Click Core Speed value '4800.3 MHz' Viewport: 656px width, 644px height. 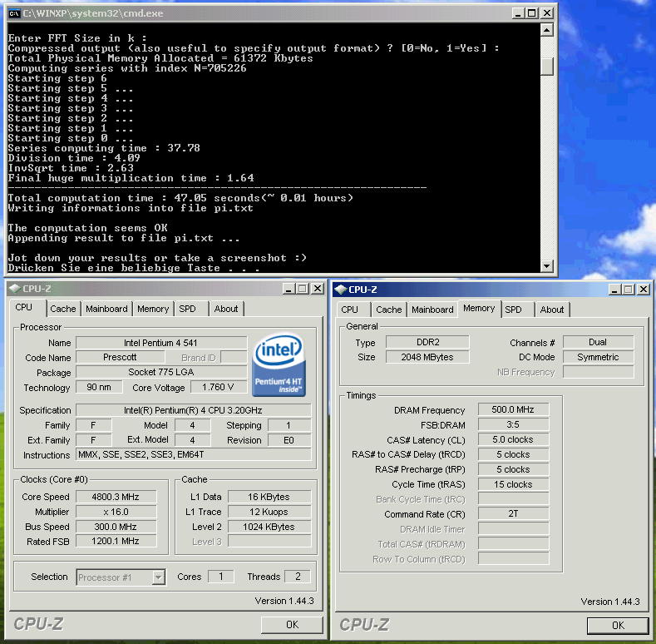[x=116, y=497]
